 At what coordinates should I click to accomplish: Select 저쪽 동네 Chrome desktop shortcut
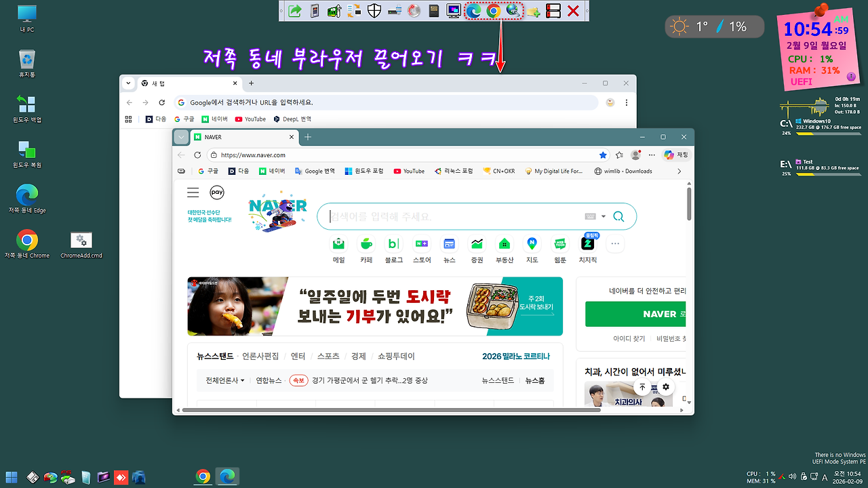[x=27, y=245]
